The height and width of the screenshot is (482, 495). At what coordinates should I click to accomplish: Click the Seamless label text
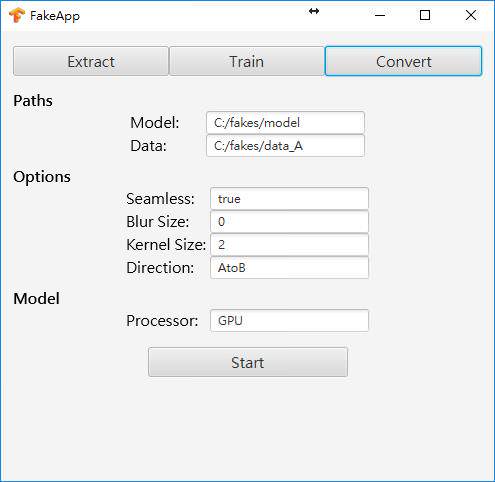pyautogui.click(x=160, y=199)
